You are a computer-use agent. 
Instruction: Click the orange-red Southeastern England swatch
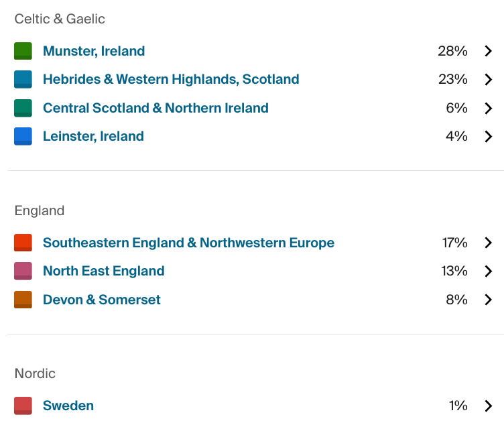pos(23,243)
